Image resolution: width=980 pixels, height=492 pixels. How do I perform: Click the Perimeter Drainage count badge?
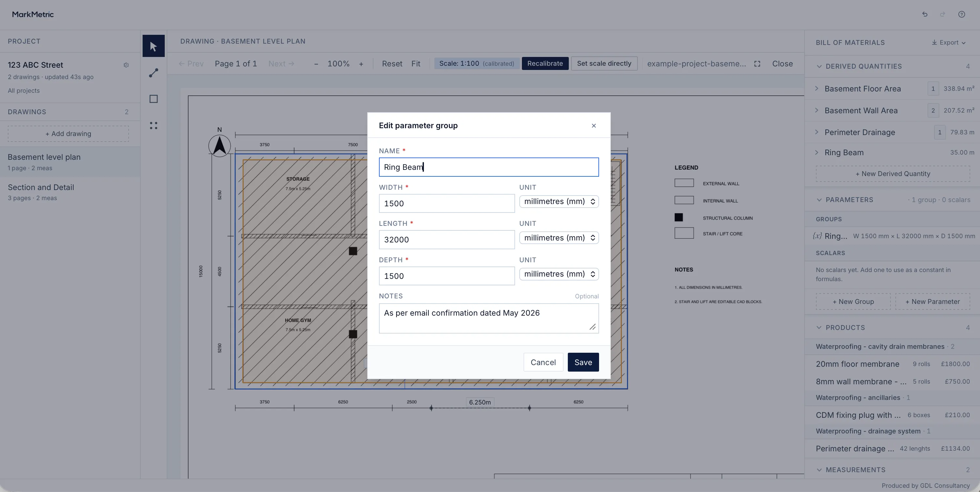pos(939,132)
